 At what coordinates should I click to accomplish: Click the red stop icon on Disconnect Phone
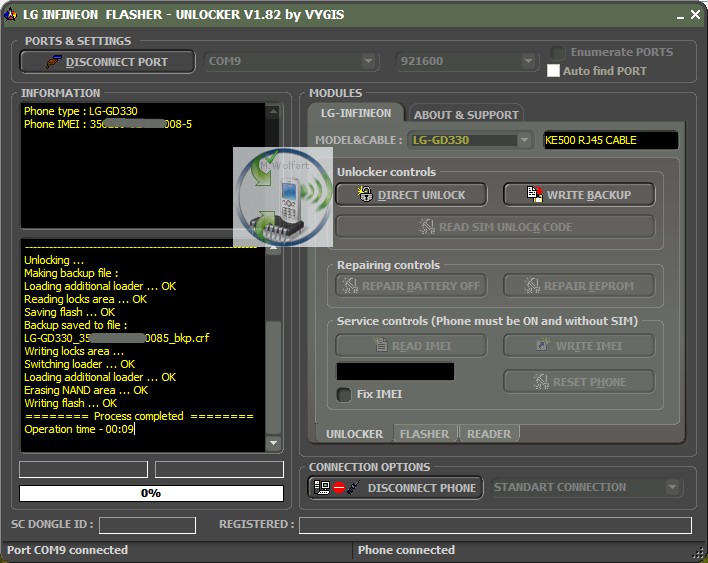click(339, 488)
